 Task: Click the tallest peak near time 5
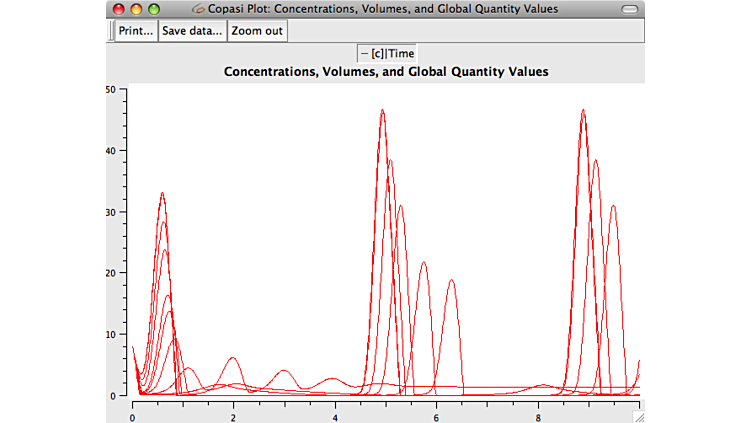click(382, 111)
